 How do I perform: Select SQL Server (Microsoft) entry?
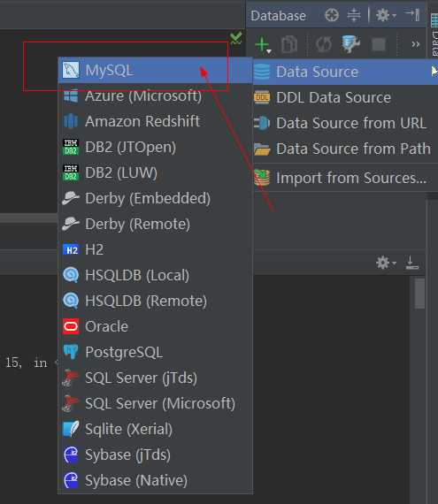tap(155, 403)
